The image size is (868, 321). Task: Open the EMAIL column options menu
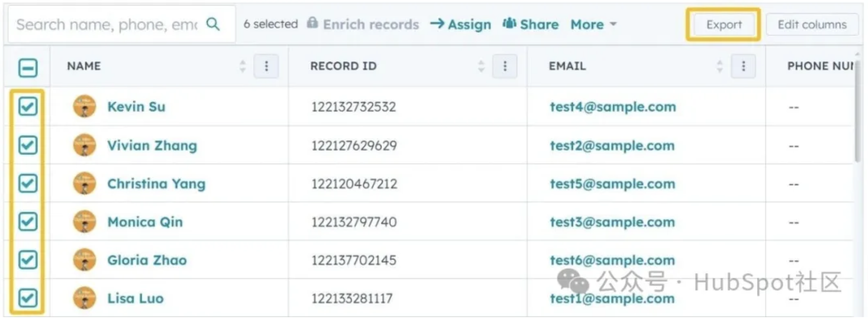coord(743,66)
